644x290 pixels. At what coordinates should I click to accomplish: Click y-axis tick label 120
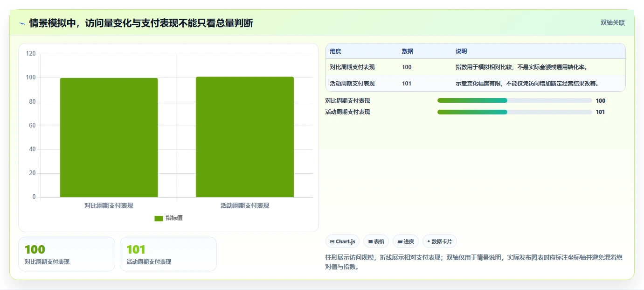31,54
